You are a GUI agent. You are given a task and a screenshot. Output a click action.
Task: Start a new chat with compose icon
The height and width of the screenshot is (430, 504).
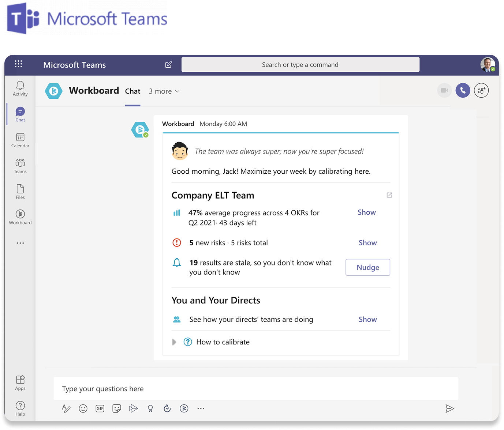click(x=168, y=65)
